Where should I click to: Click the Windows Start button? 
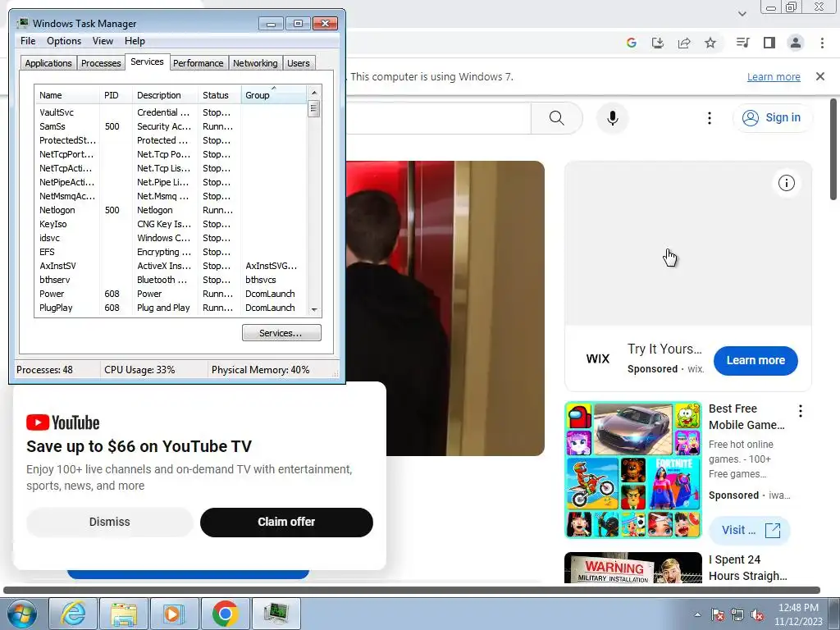pos(21,614)
